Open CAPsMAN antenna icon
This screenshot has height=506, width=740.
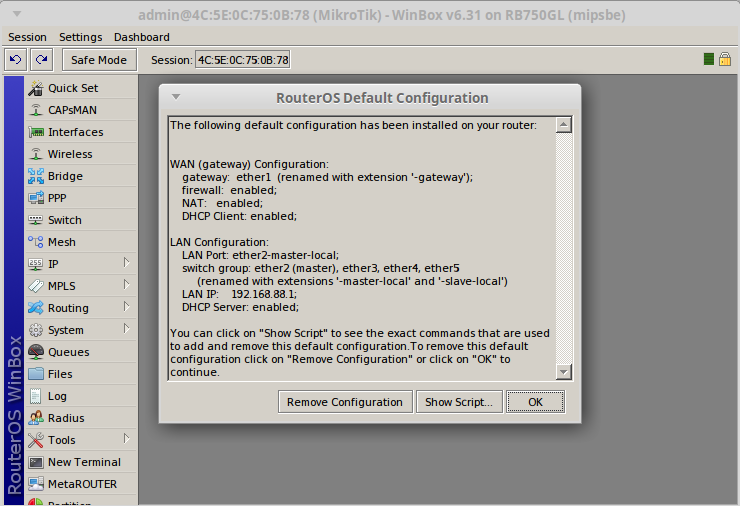35,110
